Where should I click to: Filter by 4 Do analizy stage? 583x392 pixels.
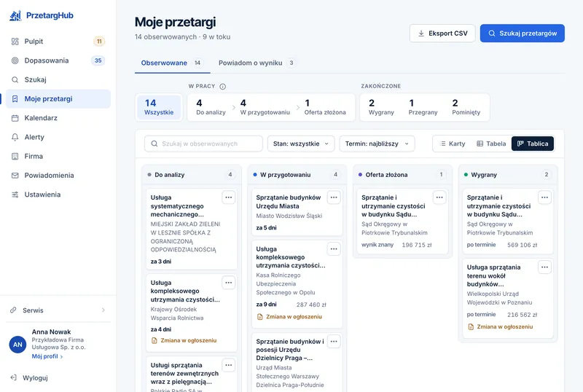211,107
